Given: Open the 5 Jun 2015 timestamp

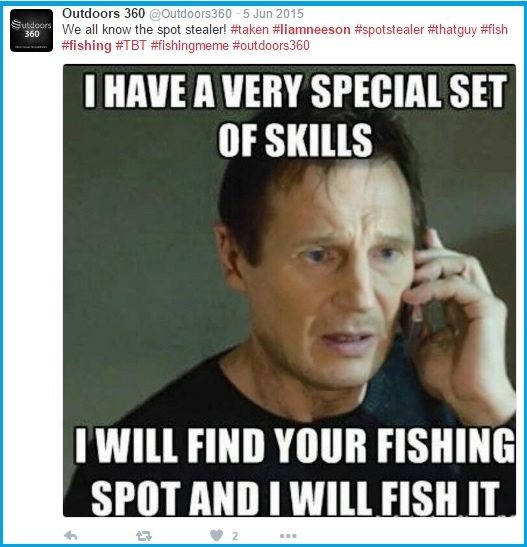Looking at the screenshot, I should click(x=273, y=14).
